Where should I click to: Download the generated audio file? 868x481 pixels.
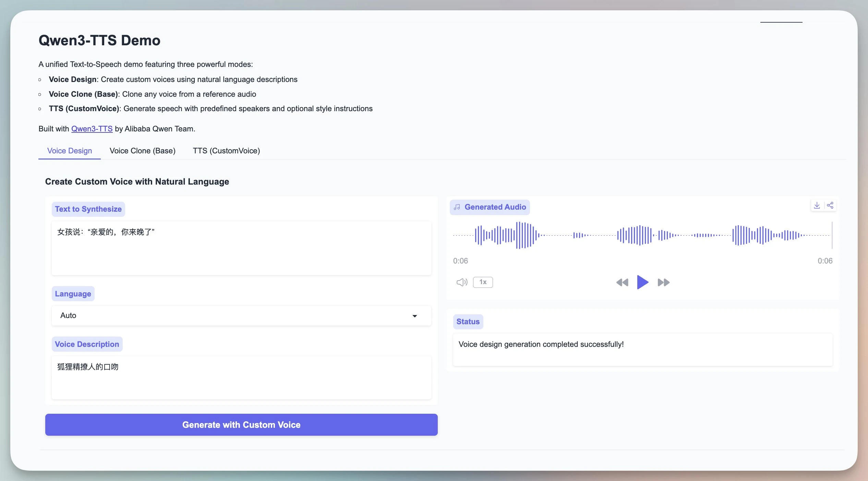point(817,206)
